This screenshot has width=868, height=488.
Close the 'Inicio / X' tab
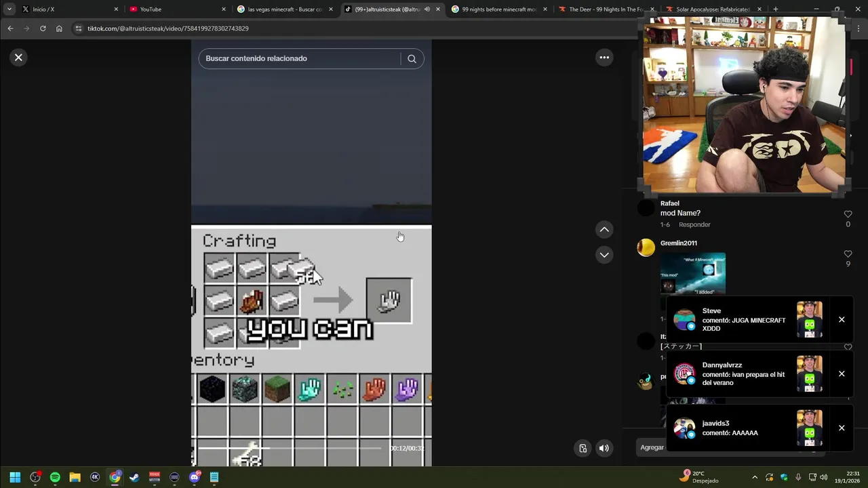pyautogui.click(x=116, y=9)
